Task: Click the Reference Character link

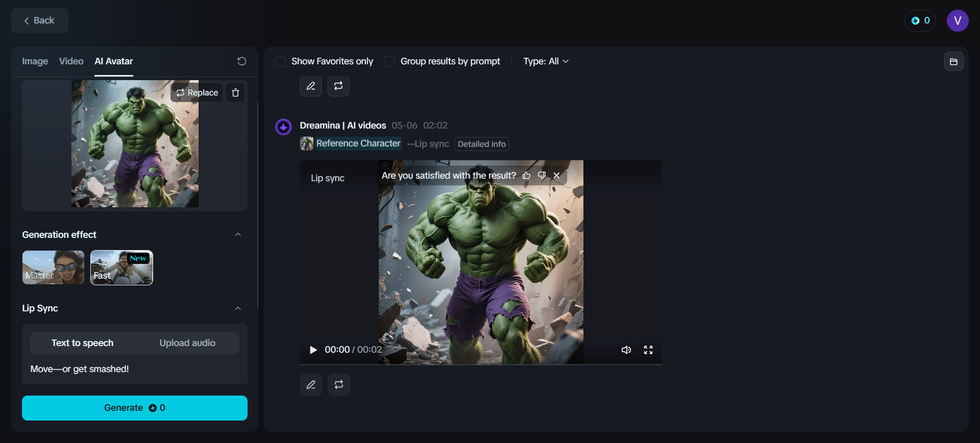Action: [x=358, y=143]
